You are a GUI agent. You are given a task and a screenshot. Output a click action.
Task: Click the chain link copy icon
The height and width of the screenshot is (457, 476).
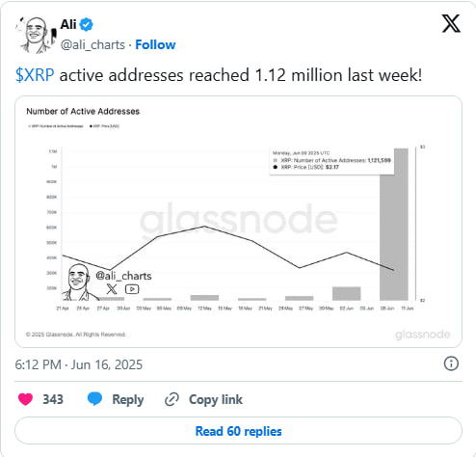click(x=172, y=399)
